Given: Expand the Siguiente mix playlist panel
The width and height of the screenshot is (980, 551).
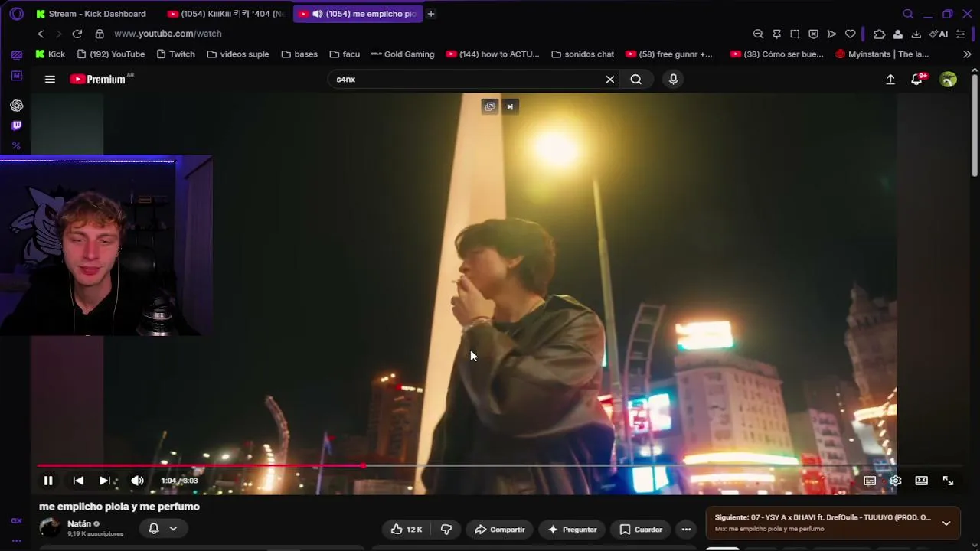Looking at the screenshot, I should click(946, 523).
